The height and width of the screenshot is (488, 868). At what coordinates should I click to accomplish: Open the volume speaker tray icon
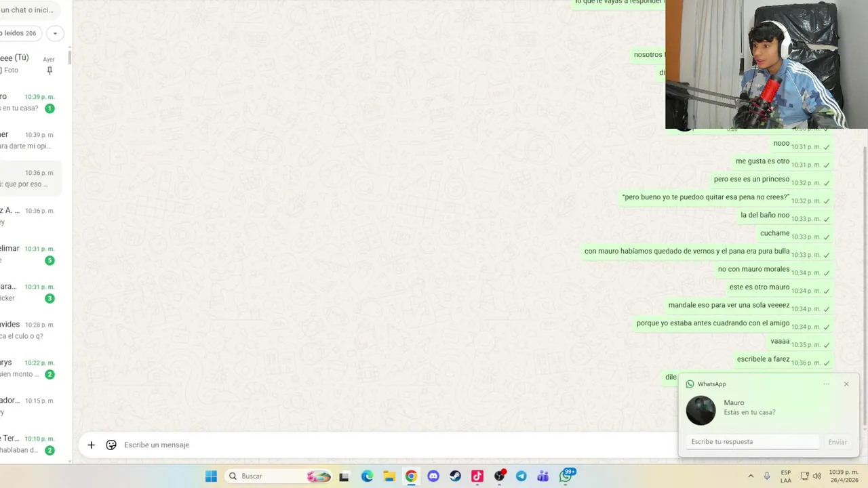816,476
